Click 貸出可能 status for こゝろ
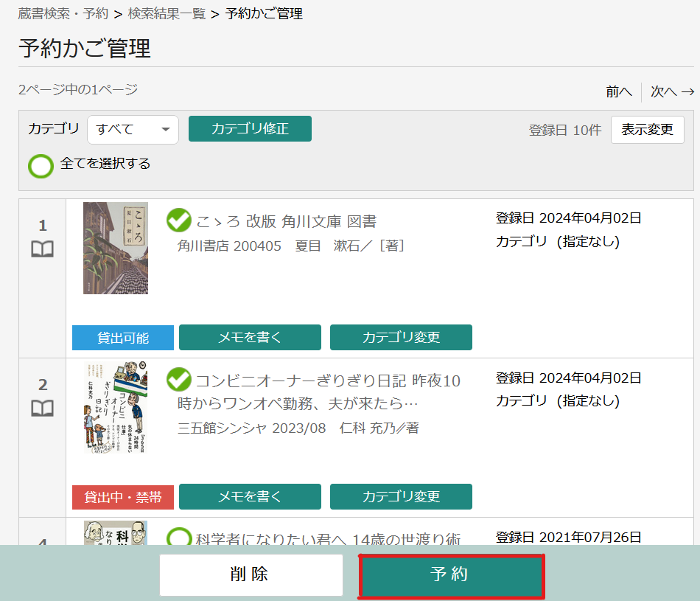This screenshot has width=700, height=601. [x=123, y=338]
